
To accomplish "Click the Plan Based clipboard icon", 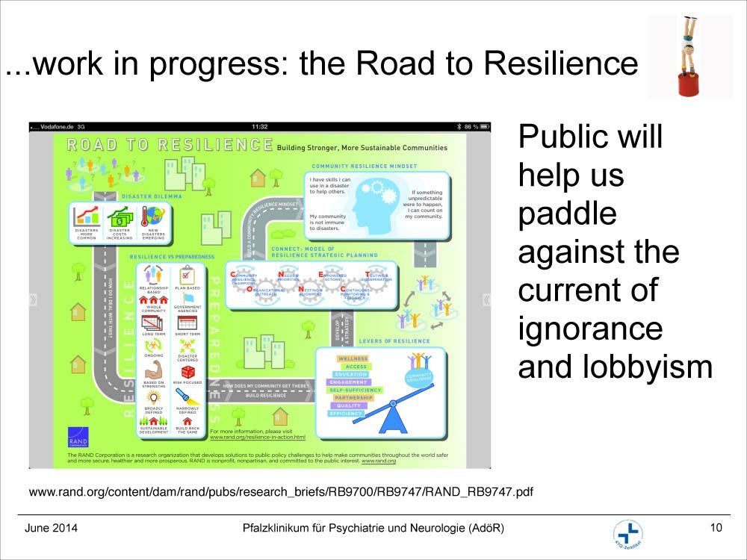I will pyautogui.click(x=187, y=274).
